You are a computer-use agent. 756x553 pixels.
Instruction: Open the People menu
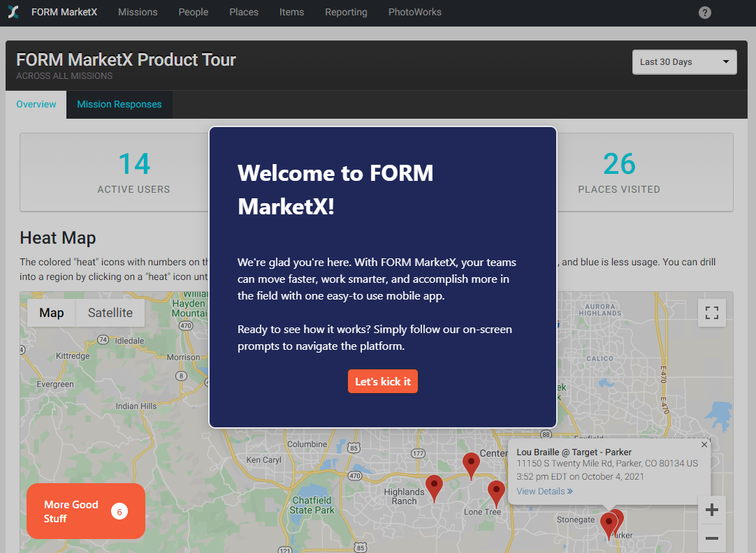click(x=194, y=12)
